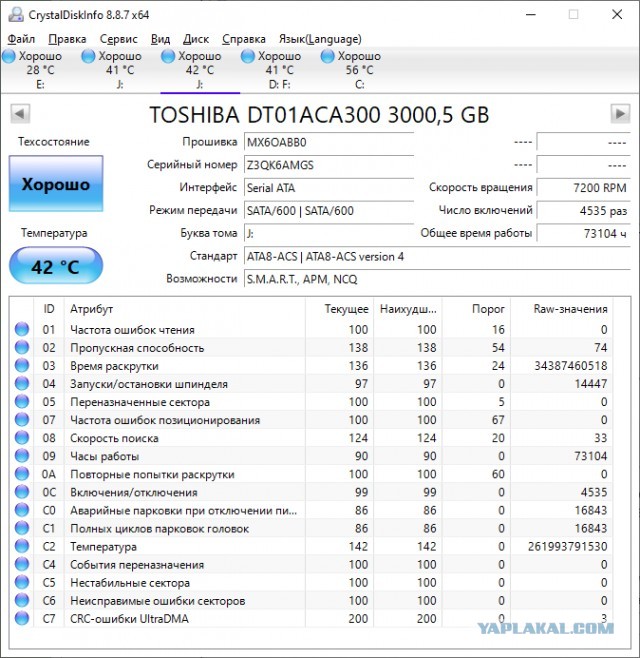Click the 7200 RPM rotation speed field
The height and width of the screenshot is (658, 640).
583,188
